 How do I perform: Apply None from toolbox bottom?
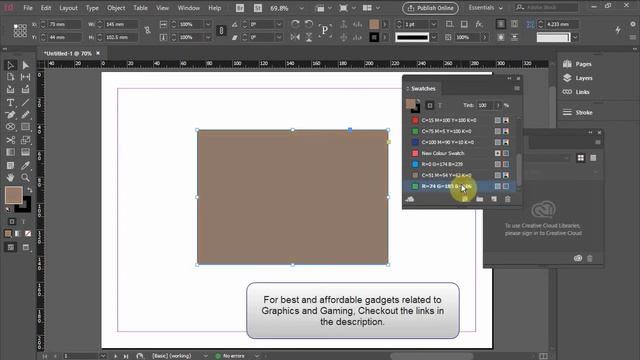point(28,233)
